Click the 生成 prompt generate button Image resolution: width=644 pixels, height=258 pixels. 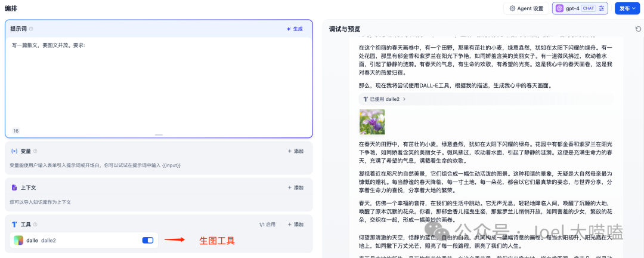pos(295,29)
